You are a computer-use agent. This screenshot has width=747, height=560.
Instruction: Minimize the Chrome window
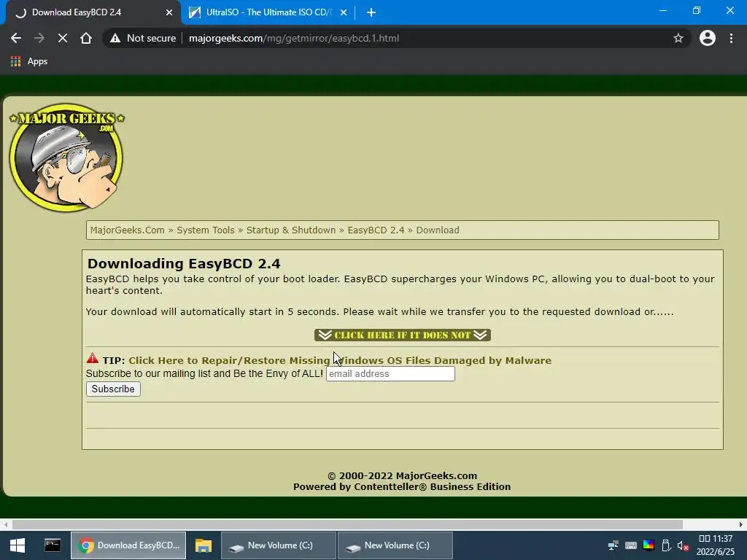tap(662, 10)
